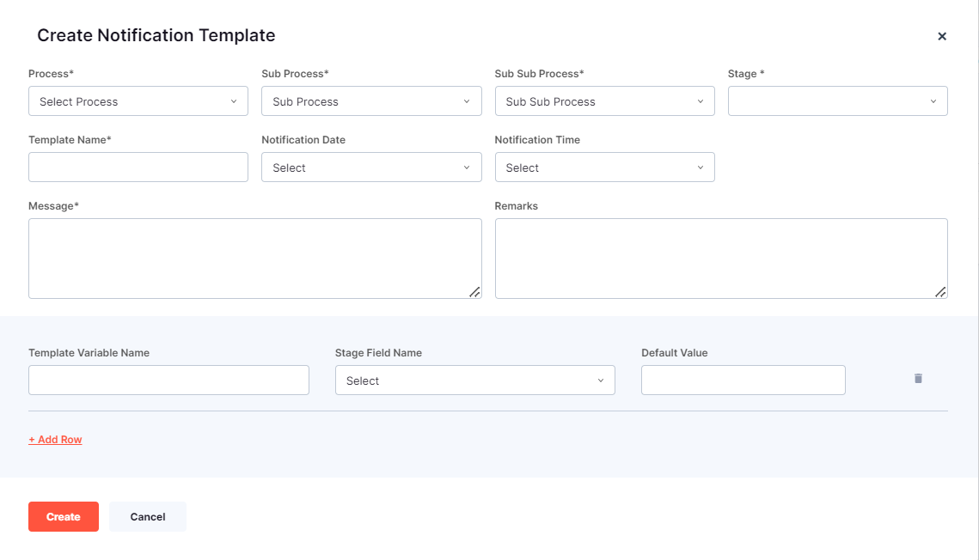Screen dimensions: 979x560
Task: Click the Add Row link
Action: pos(55,439)
